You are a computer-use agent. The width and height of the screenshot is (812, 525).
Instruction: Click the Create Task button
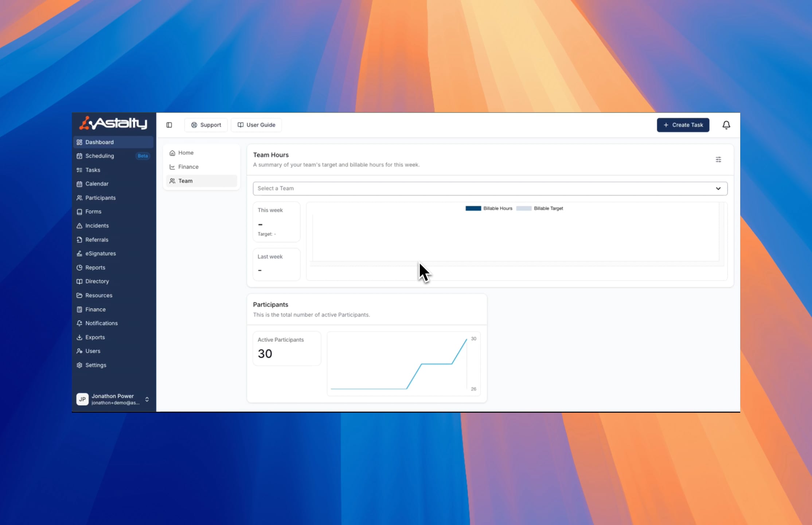point(683,125)
